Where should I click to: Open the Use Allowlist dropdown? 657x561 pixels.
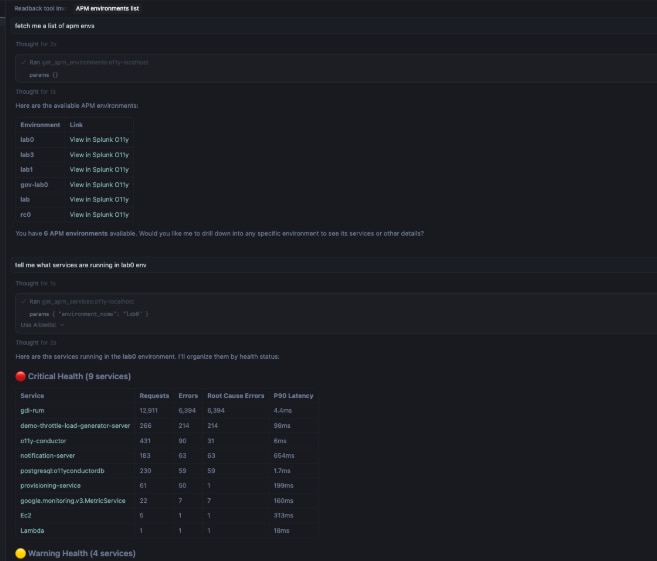click(x=42, y=325)
